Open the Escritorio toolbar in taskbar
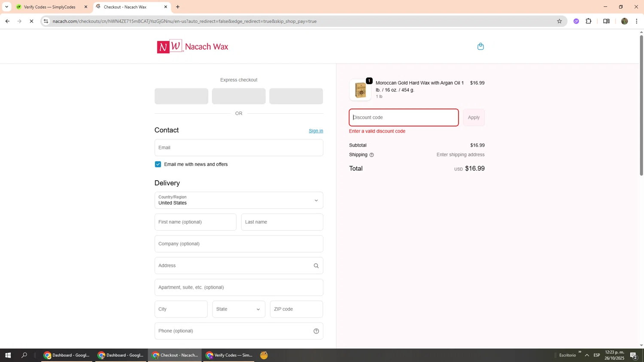644x362 pixels. [567, 355]
